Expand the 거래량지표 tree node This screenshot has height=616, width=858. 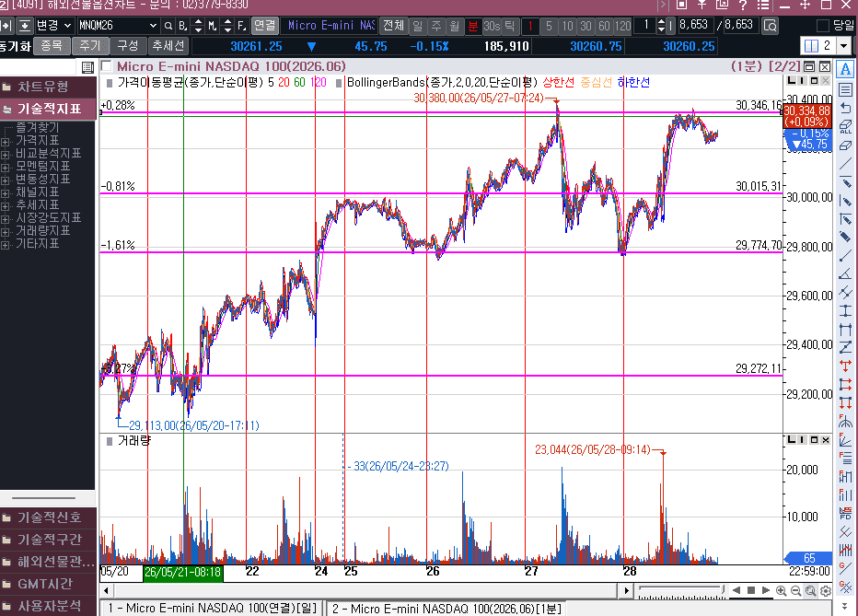(x=6, y=232)
